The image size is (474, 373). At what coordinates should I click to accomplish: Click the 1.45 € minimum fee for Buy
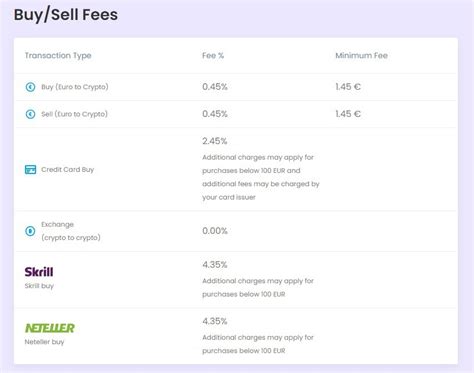pos(348,87)
